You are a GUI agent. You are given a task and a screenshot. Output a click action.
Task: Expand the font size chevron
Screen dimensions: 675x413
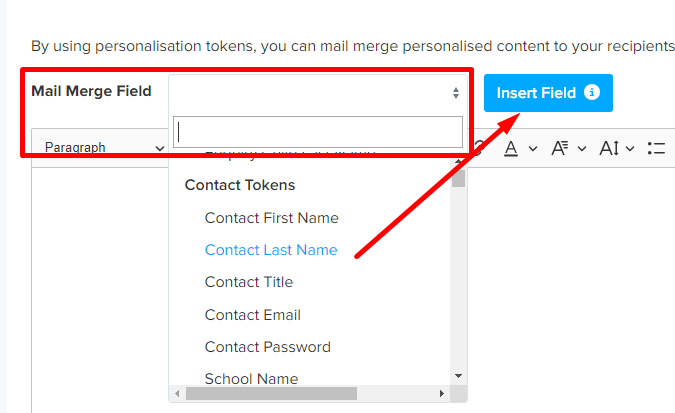[x=630, y=149]
